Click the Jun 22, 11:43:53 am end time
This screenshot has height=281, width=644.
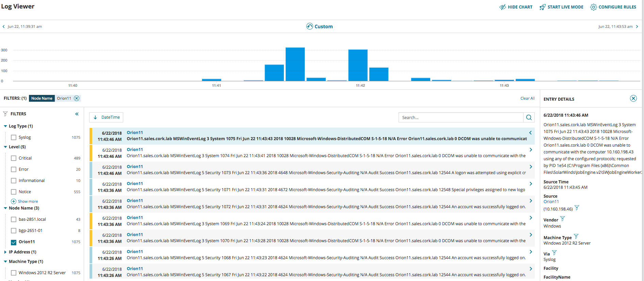615,27
